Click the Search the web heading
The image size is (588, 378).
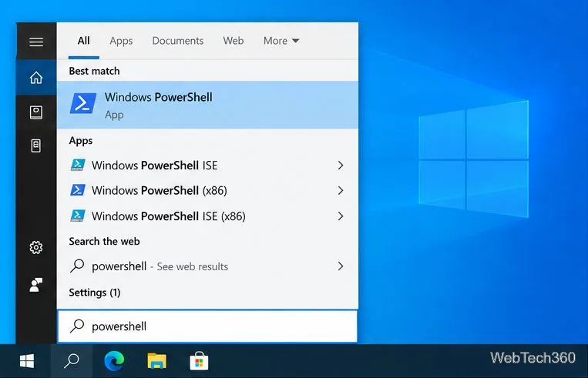tap(104, 241)
